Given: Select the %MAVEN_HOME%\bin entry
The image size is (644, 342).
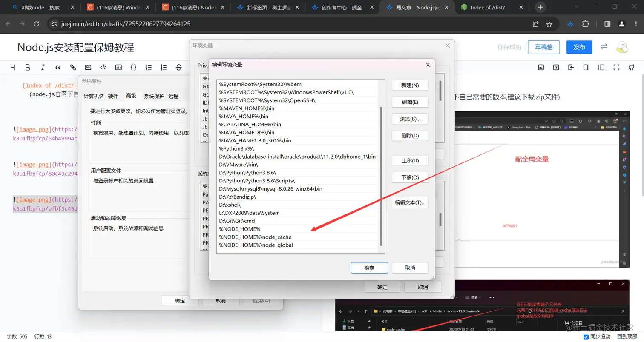Looking at the screenshot, I should 297,108.
